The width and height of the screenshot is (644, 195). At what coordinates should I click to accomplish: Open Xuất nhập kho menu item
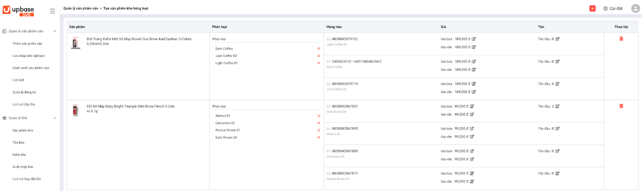tap(23, 167)
